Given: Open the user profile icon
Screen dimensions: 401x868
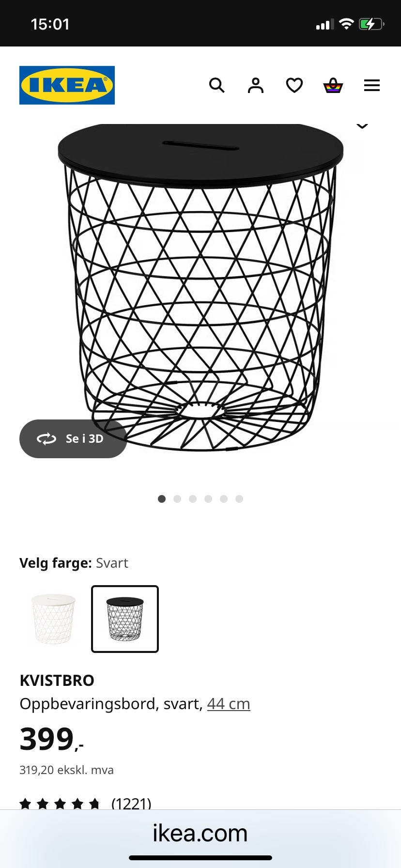Looking at the screenshot, I should tap(256, 86).
